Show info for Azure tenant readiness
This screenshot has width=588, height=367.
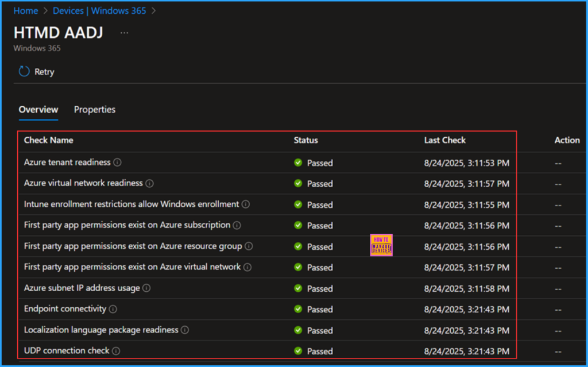point(117,163)
